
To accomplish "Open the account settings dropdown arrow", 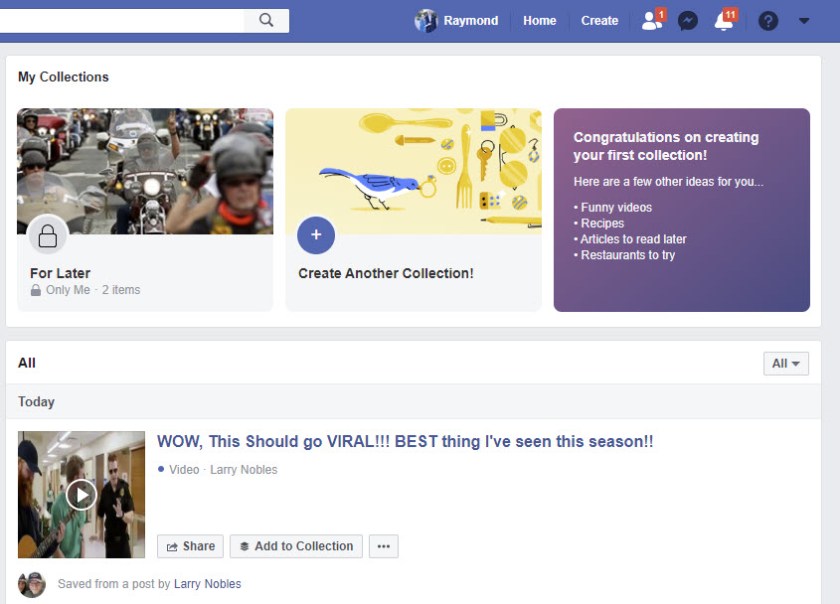I will coord(804,20).
